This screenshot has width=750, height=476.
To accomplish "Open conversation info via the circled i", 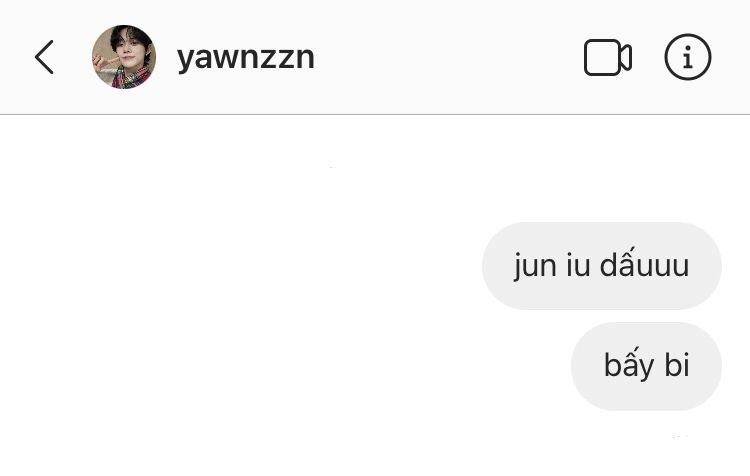I will pyautogui.click(x=688, y=57).
